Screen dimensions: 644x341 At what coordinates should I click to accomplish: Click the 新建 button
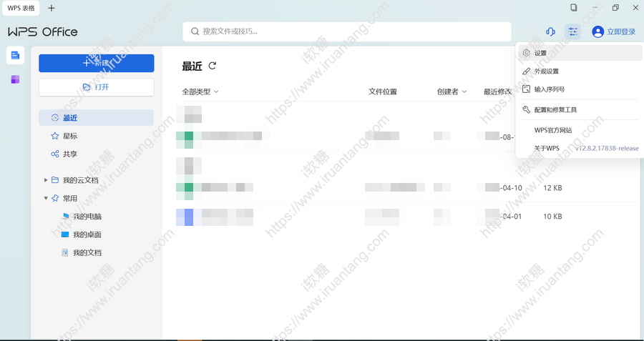pyautogui.click(x=97, y=63)
